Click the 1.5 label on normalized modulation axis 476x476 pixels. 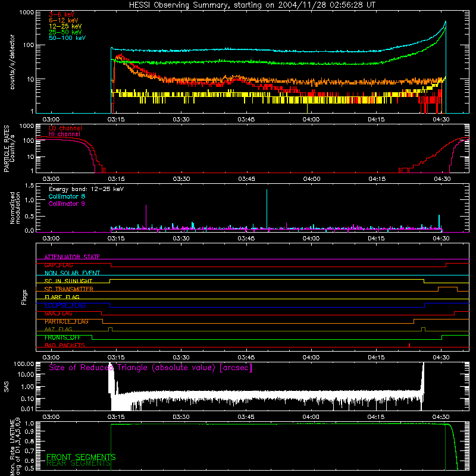(29, 186)
